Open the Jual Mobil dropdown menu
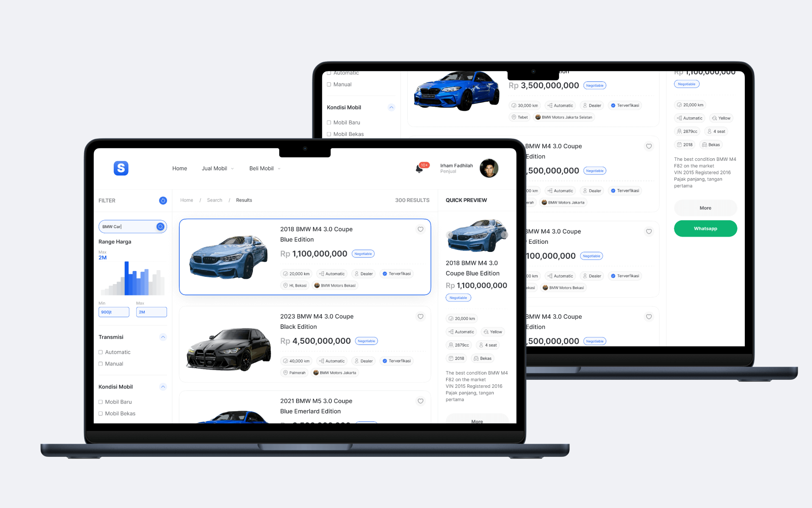Viewport: 812px width, 508px height. pos(217,169)
